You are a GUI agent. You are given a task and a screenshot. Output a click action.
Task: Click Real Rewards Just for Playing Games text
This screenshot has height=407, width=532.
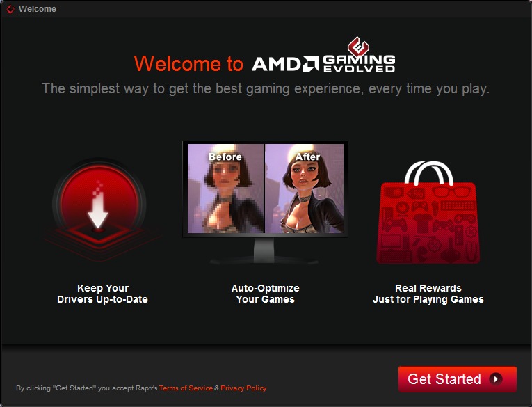tap(428, 294)
